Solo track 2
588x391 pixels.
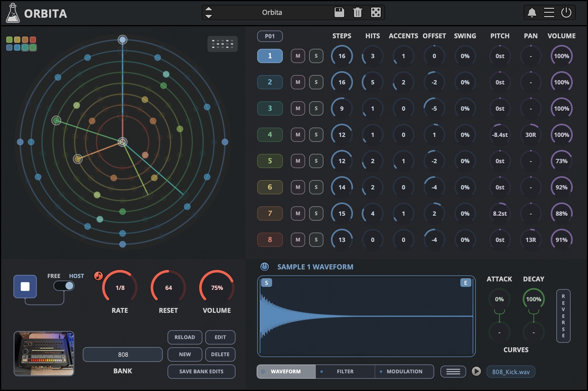316,82
